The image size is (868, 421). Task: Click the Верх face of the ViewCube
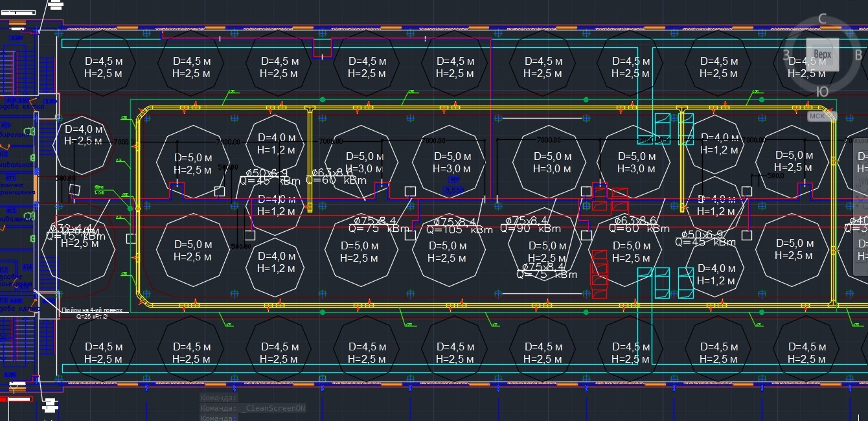click(x=822, y=54)
